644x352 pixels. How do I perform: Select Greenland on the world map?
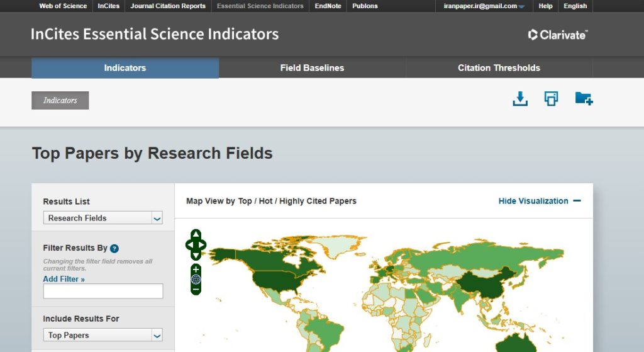tap(339, 245)
